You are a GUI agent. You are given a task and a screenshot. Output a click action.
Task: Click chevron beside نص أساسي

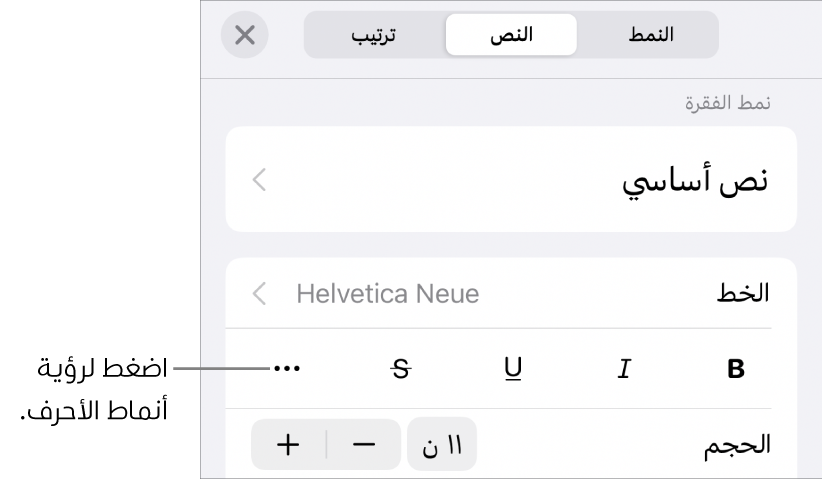click(260, 181)
